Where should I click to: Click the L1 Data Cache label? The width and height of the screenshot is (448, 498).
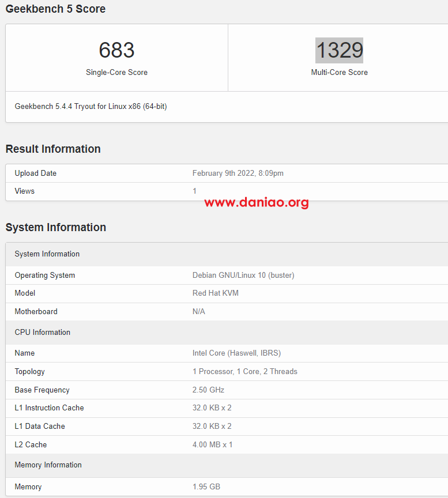(x=40, y=426)
